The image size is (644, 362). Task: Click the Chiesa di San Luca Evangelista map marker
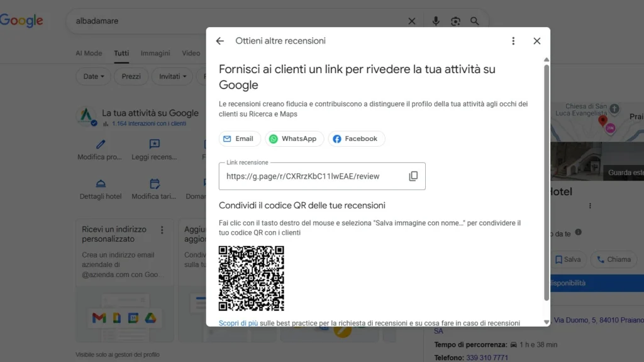614,108
